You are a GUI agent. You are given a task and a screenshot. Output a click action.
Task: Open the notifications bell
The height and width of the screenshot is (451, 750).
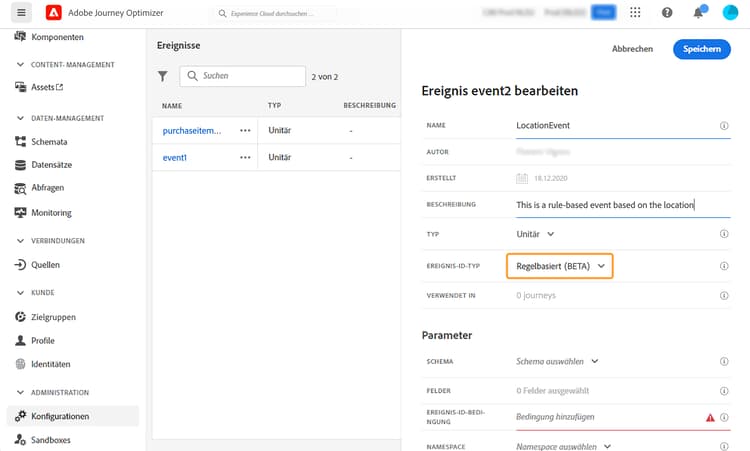click(697, 13)
